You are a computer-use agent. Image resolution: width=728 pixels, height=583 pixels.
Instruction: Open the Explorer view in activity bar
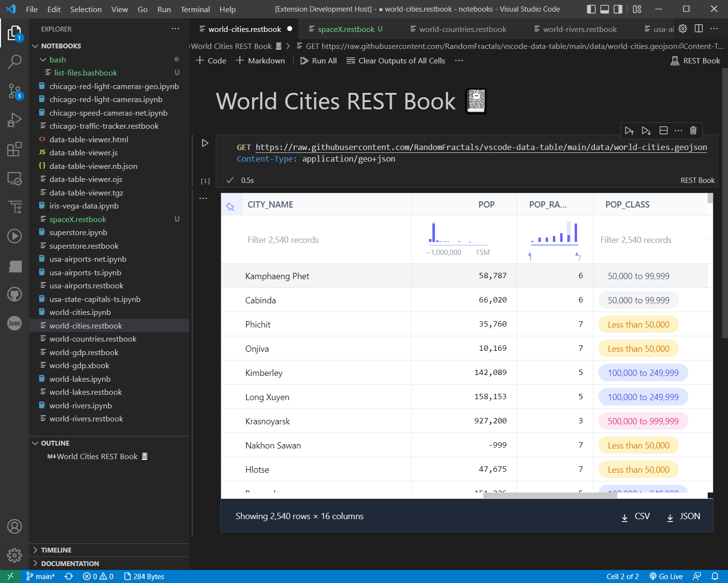pyautogui.click(x=15, y=33)
